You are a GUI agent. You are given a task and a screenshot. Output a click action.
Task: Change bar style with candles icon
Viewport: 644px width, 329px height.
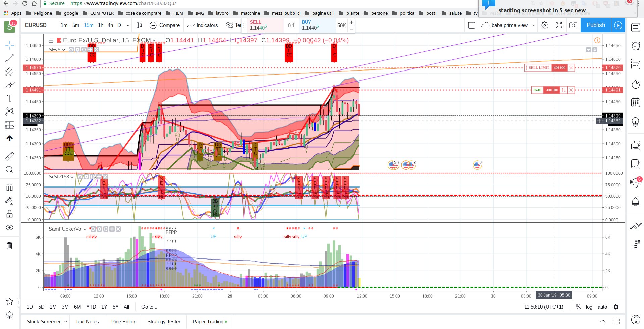[x=139, y=25]
